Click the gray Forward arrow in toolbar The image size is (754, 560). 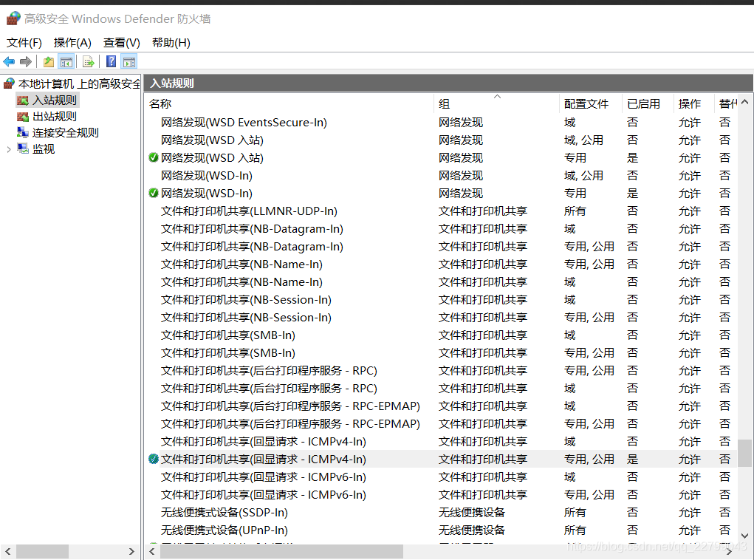(x=26, y=61)
